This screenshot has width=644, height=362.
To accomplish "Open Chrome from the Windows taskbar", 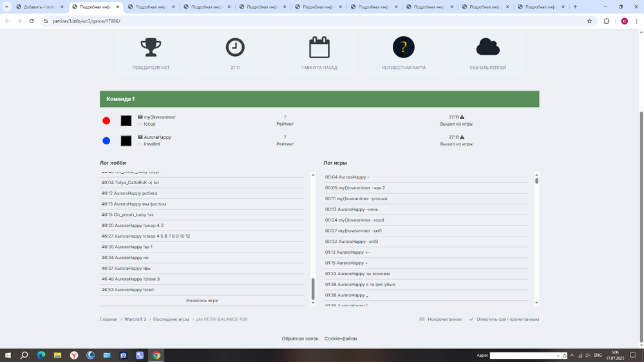I will [156, 355].
